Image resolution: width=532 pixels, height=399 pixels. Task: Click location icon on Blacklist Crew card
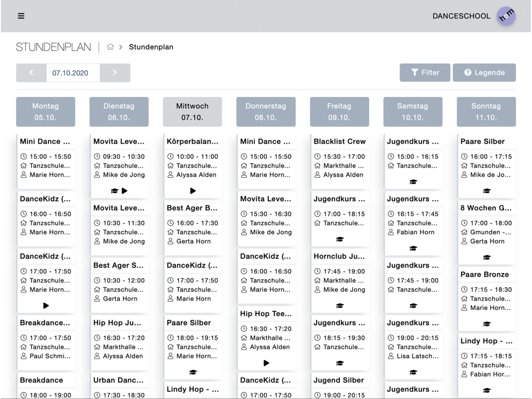[x=317, y=165]
